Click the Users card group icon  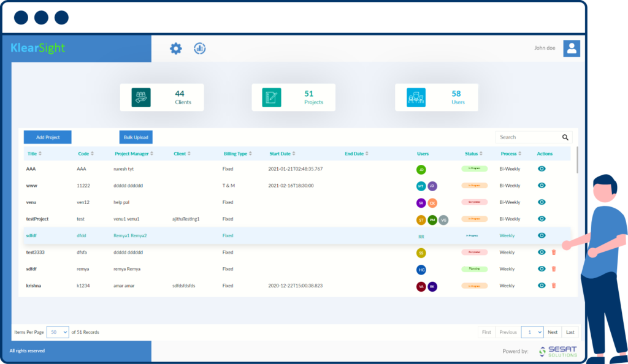416,97
